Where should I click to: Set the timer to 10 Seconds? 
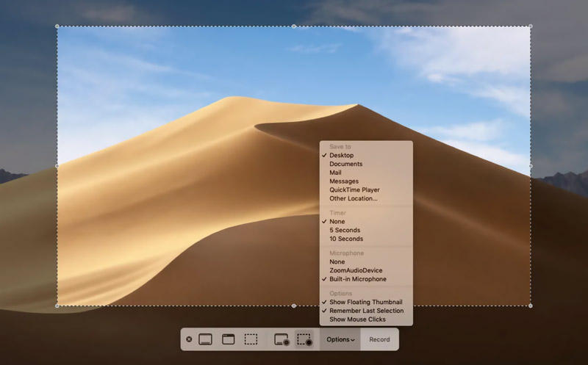point(346,239)
